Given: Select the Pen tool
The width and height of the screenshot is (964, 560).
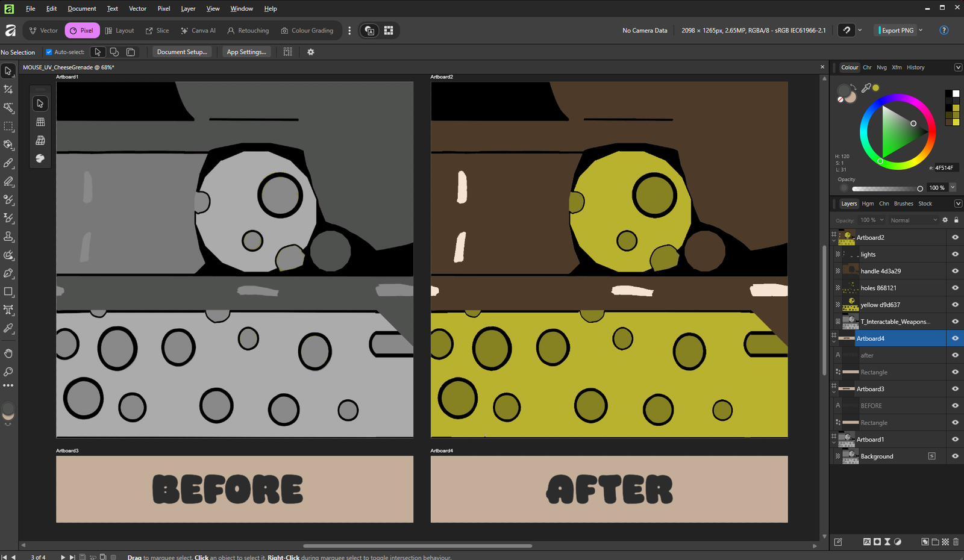Looking at the screenshot, I should [x=8, y=273].
